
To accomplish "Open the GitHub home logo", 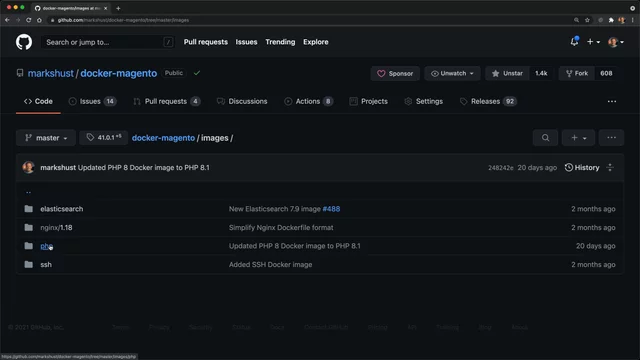I will tap(24, 42).
